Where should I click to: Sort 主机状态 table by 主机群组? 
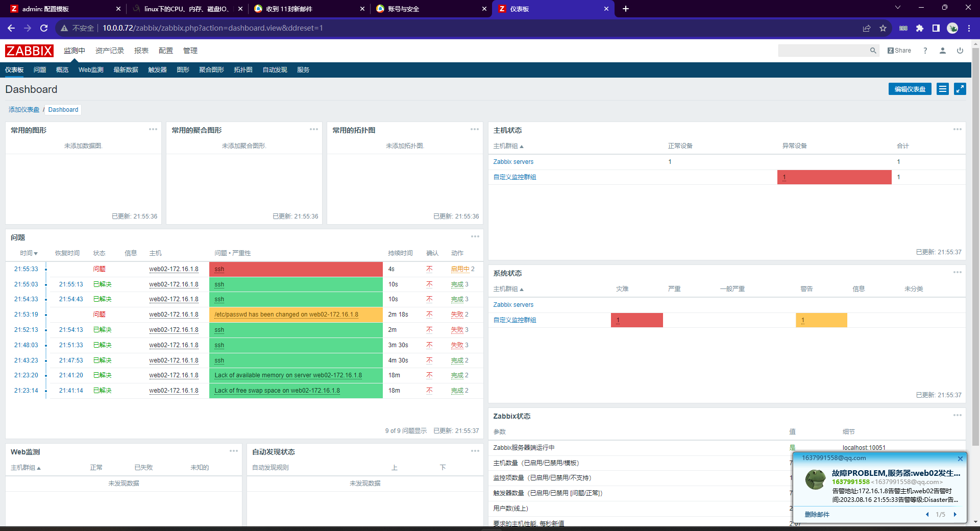[508, 146]
